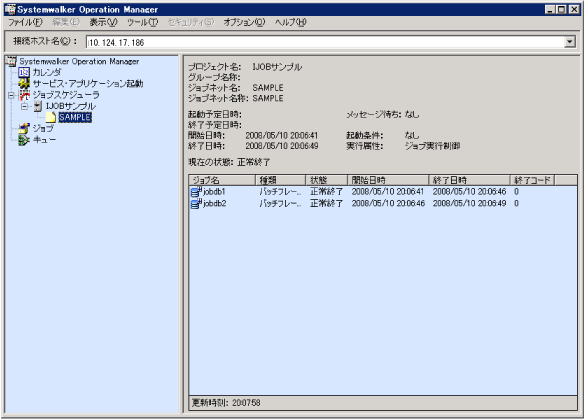Image resolution: width=585 pixels, height=419 pixels.
Task: Click the IJOBサンプル project icon
Action: pyautogui.click(x=38, y=106)
